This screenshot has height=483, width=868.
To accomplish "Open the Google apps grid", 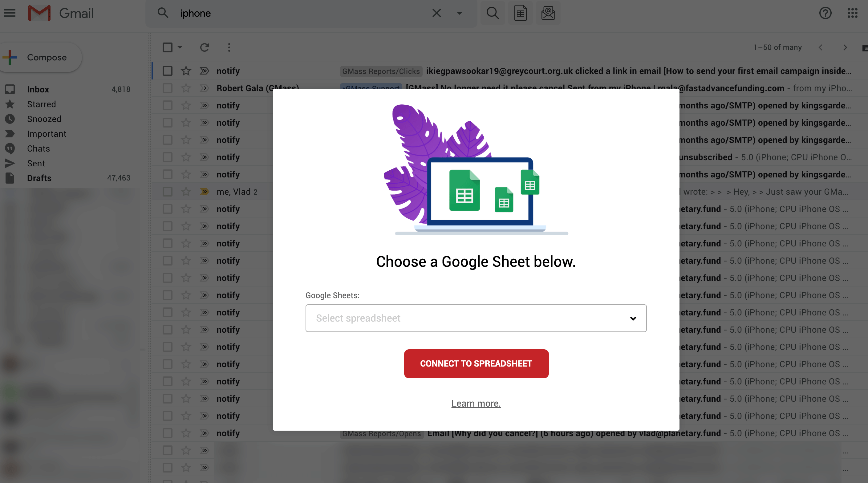I will pos(852,13).
